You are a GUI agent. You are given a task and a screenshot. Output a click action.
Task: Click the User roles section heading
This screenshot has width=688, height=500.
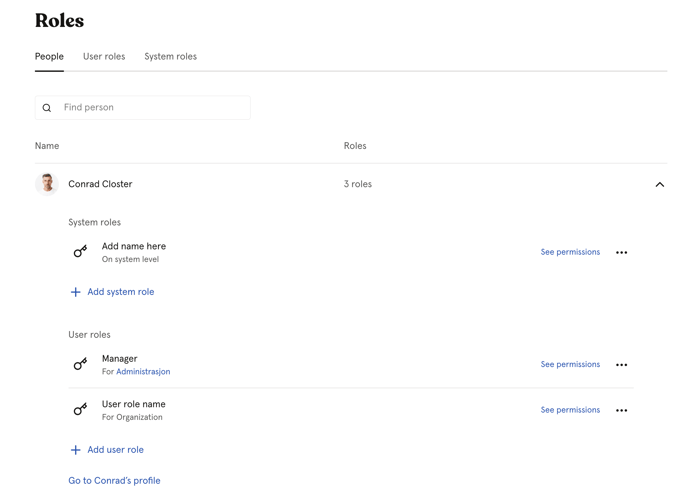[x=89, y=335]
